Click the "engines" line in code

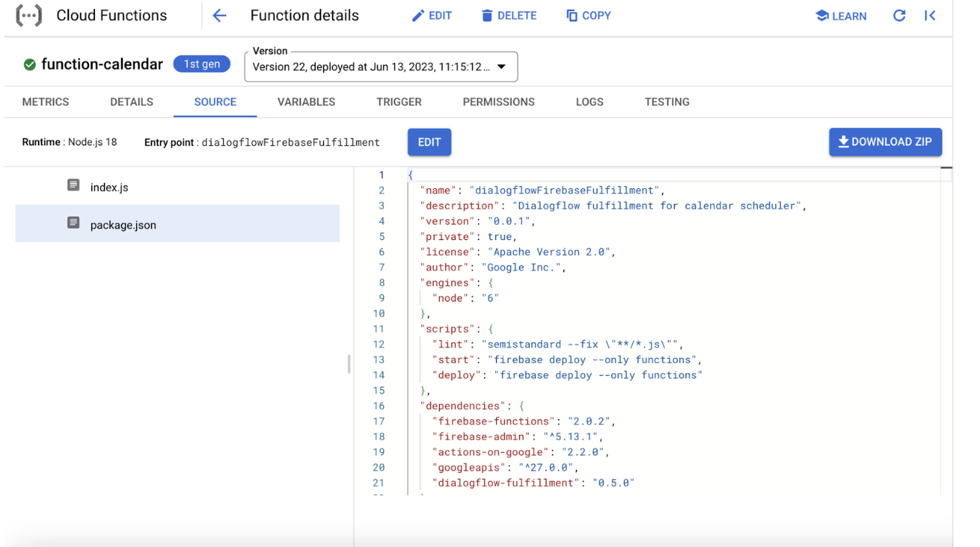pos(457,282)
